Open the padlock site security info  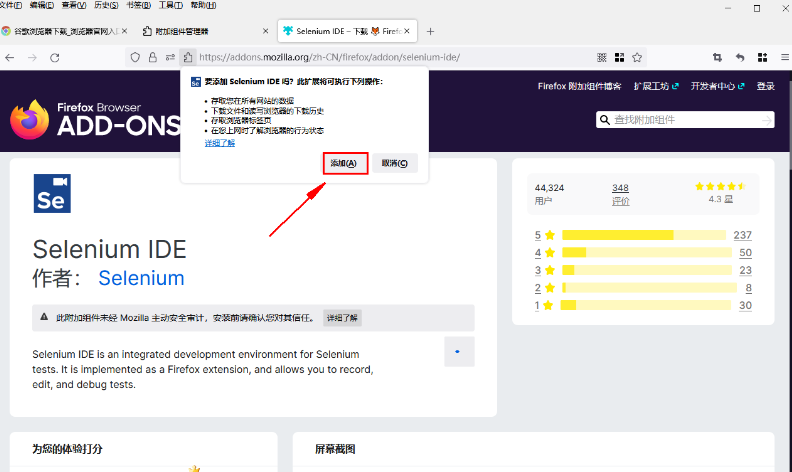click(x=153, y=57)
